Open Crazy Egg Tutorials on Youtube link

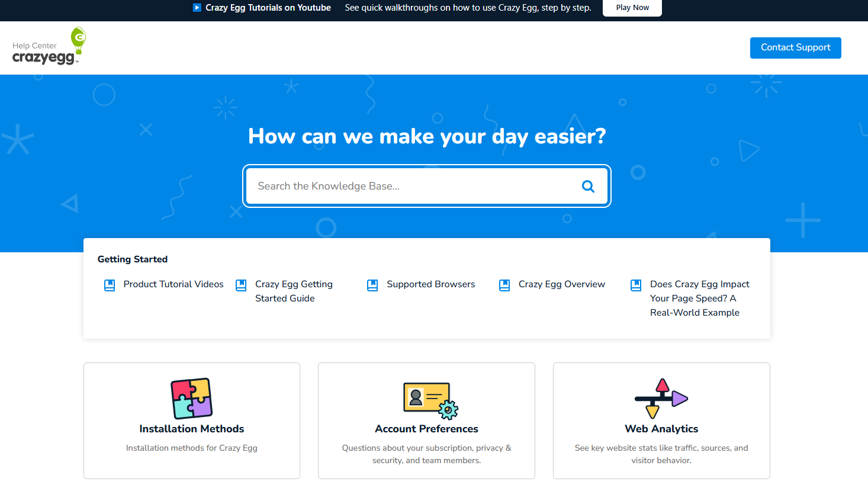pos(268,8)
